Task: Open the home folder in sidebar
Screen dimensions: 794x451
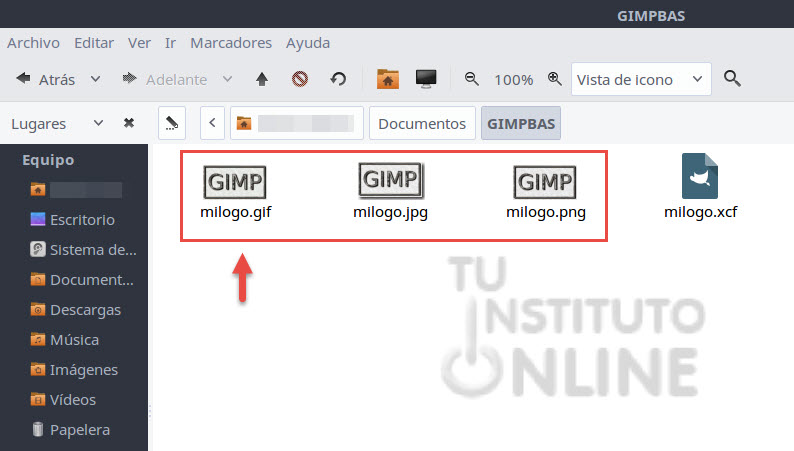Action: pyautogui.click(x=76, y=190)
